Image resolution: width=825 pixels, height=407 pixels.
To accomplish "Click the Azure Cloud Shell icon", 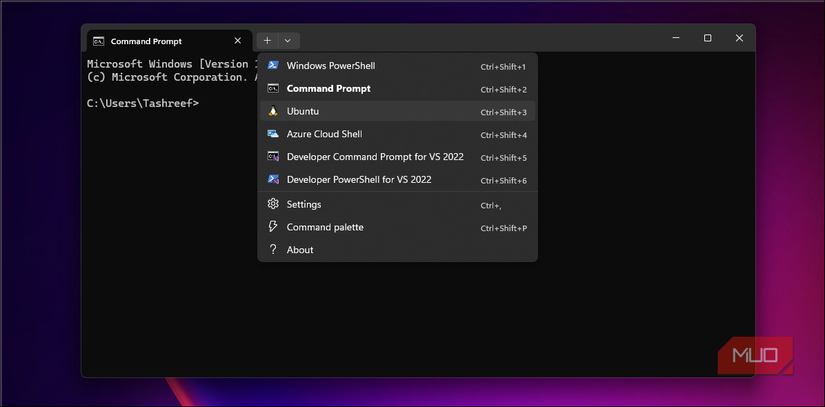I will coord(272,134).
